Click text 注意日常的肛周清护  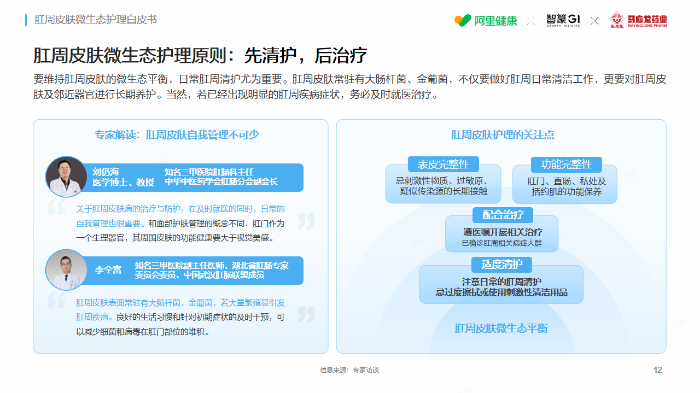[x=501, y=282]
